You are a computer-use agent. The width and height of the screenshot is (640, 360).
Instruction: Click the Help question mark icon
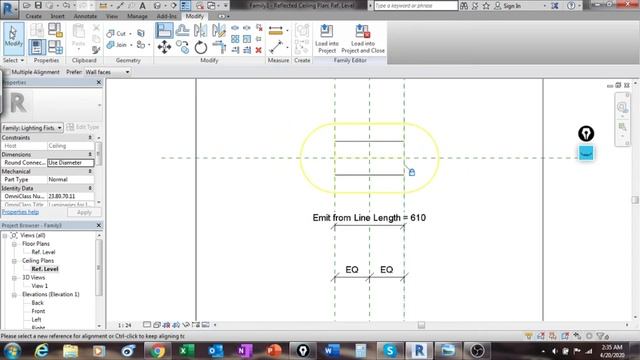pyautogui.click(x=571, y=6)
